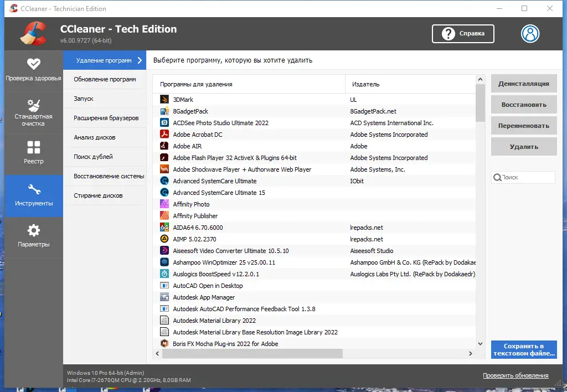The image size is (567, 392).
Task: Select Ashampoo WinOptimizer 25 icon
Action: [x=164, y=262]
